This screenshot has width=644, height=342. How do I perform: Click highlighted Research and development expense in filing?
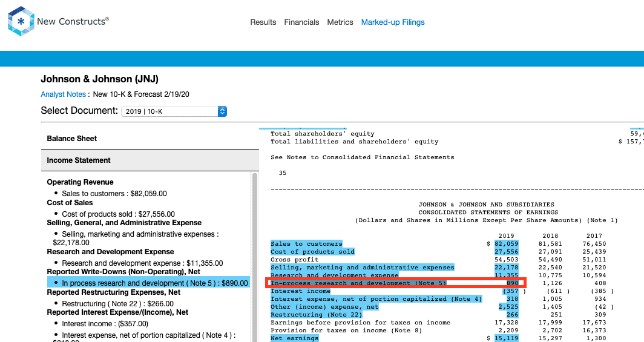334,275
